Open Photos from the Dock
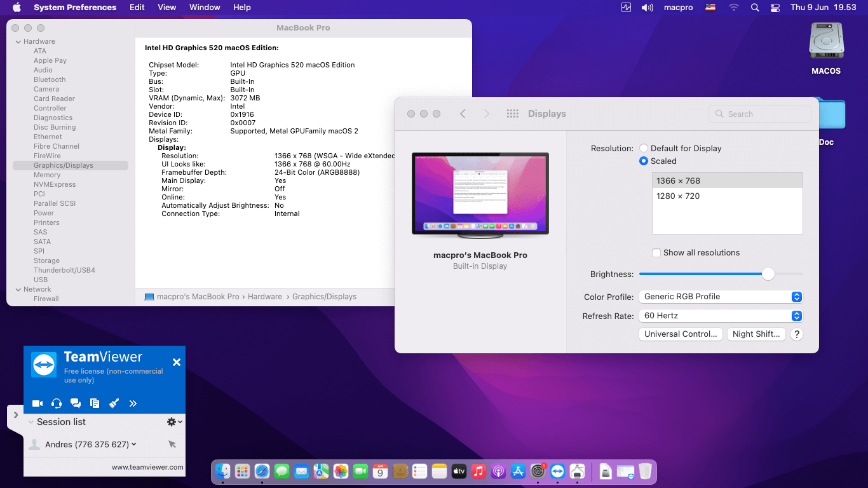This screenshot has height=488, width=868. tap(341, 471)
